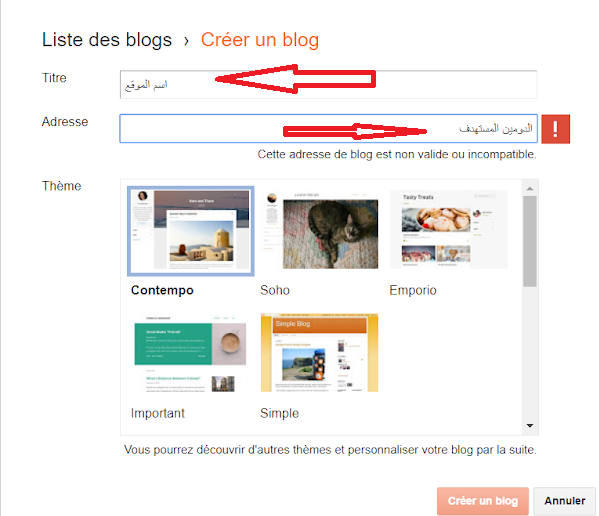Click the breadcrumb chevron separator

coord(186,40)
